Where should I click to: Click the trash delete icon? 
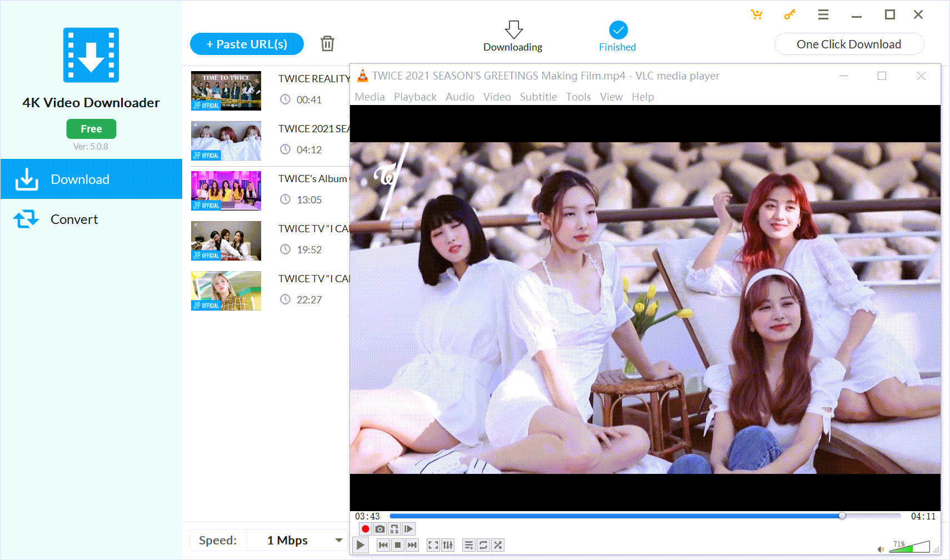327,43
